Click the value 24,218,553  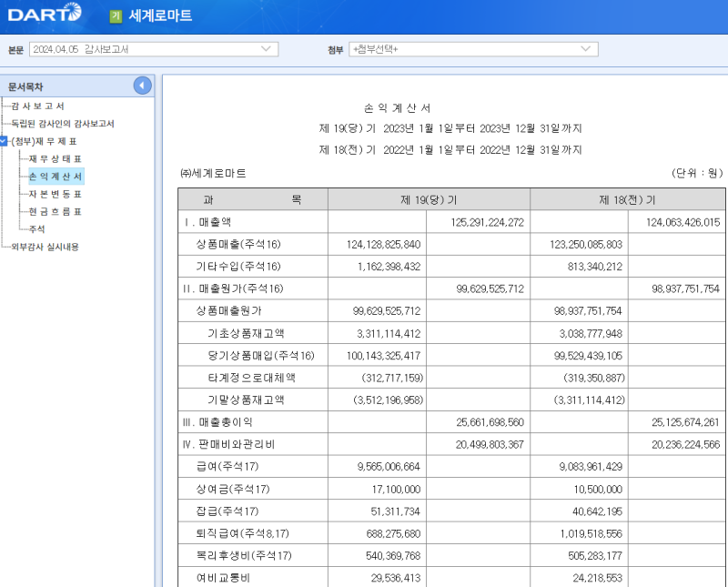pos(598,578)
